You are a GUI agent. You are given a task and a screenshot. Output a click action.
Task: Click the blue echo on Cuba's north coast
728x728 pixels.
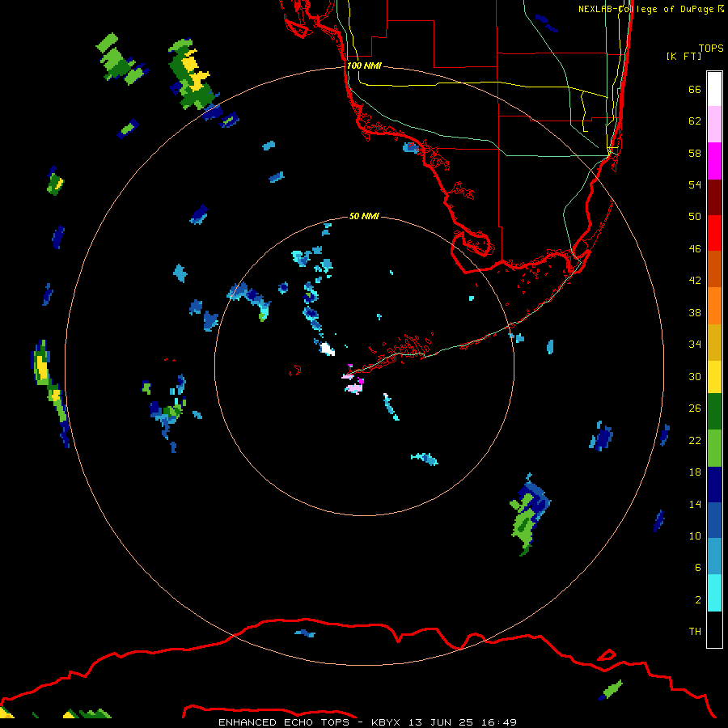305,633
